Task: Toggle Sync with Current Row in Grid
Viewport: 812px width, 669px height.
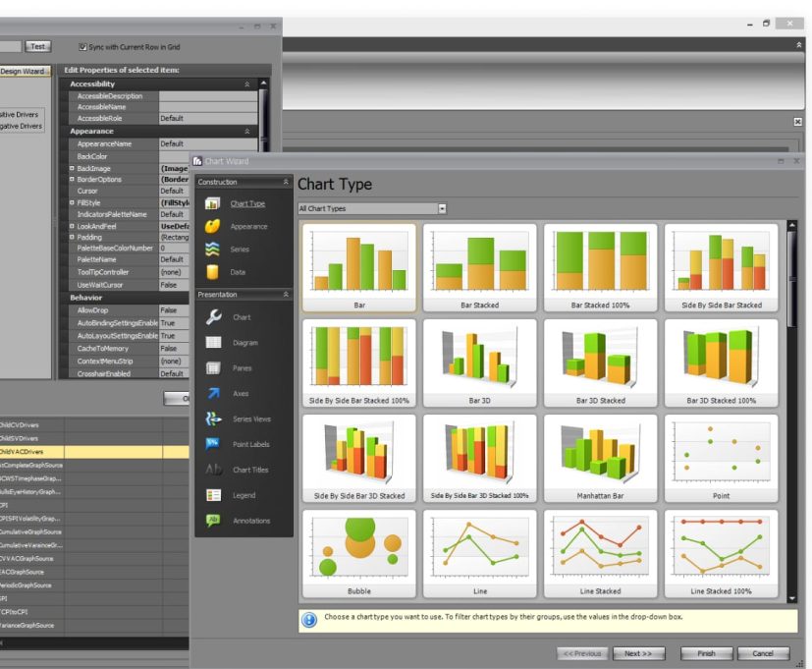Action: pos(83,46)
